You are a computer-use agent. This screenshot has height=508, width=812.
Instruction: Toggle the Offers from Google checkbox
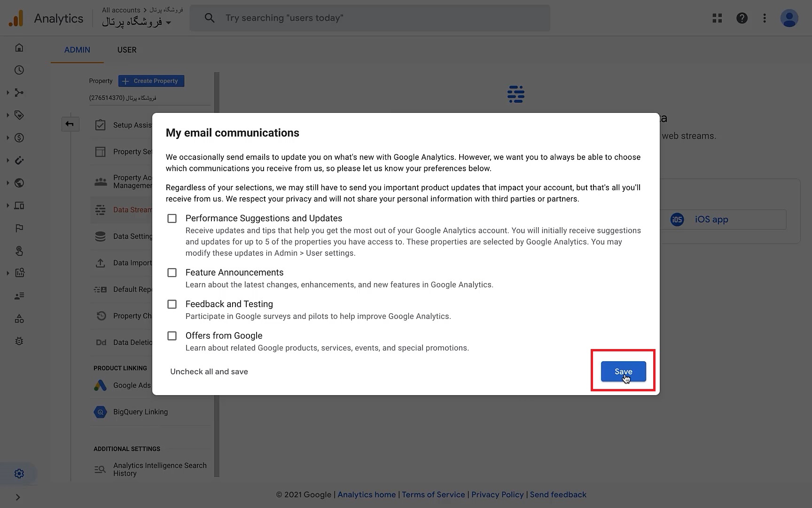tap(172, 336)
